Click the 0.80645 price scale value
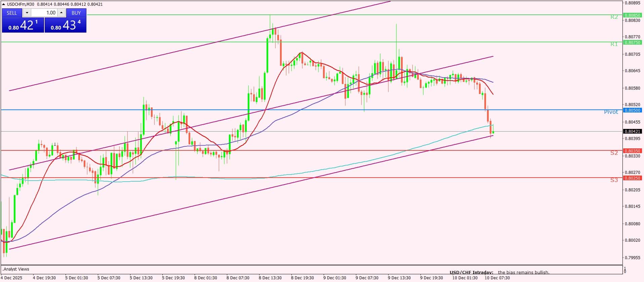Image resolution: width=644 pixels, height=282 pixels. [x=632, y=71]
